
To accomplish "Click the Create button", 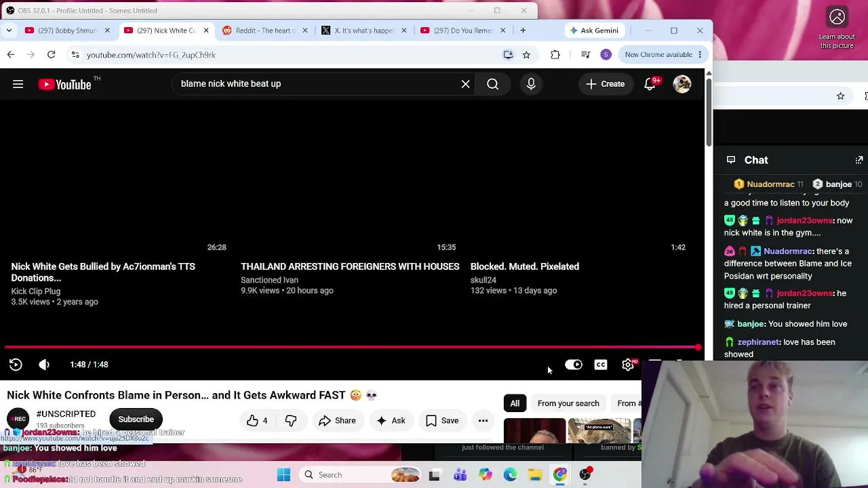I will pos(605,84).
